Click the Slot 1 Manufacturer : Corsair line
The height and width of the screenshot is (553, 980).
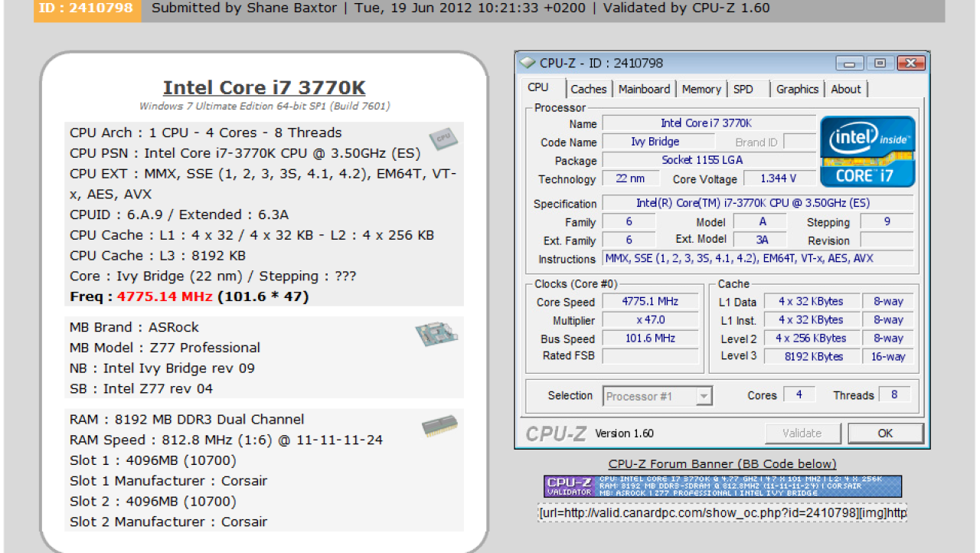tap(168, 481)
